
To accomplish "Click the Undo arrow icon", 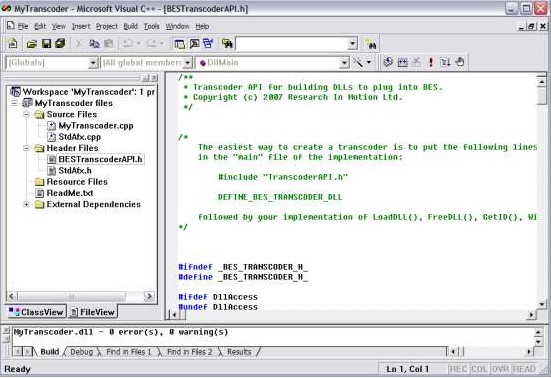I will (128, 44).
